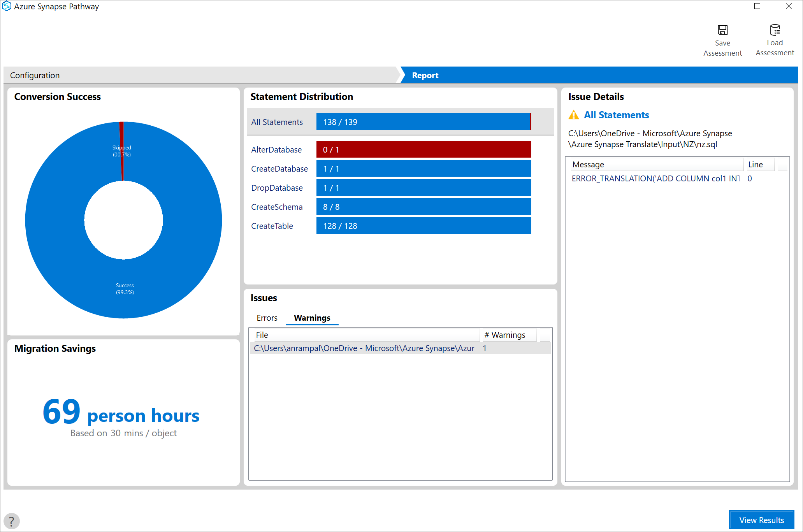Select the Warnings tab in Issues panel
This screenshot has height=532, width=803.
(x=311, y=318)
